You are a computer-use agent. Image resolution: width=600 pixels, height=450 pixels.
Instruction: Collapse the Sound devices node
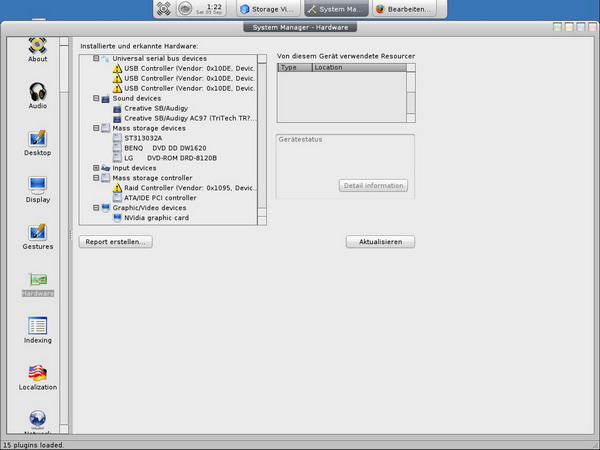[96, 98]
